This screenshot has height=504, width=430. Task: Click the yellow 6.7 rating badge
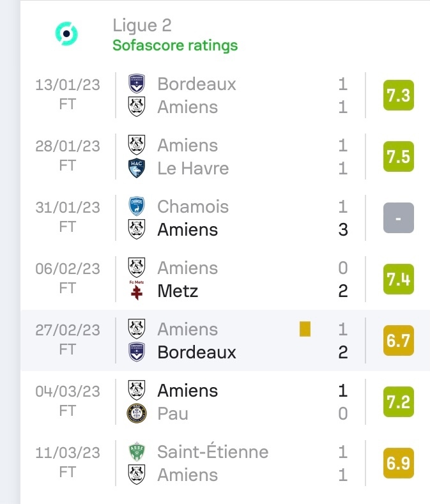tap(399, 340)
